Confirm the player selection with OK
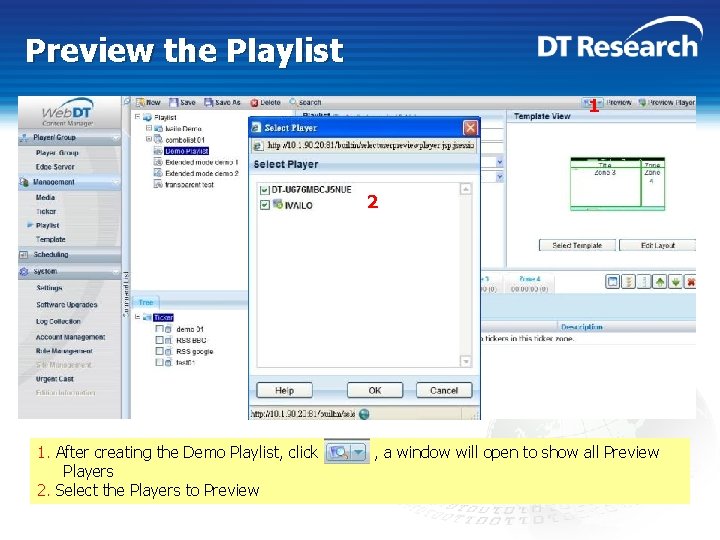The image size is (720, 540). pos(375,390)
